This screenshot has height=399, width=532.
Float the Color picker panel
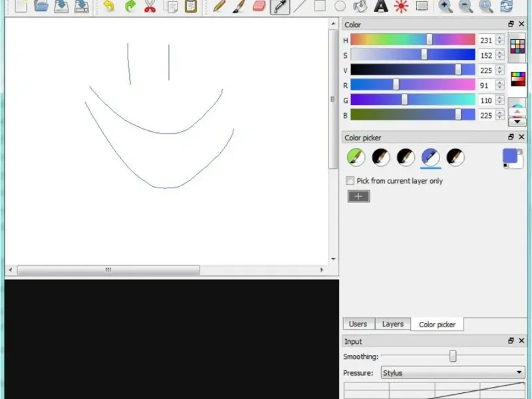click(x=511, y=137)
